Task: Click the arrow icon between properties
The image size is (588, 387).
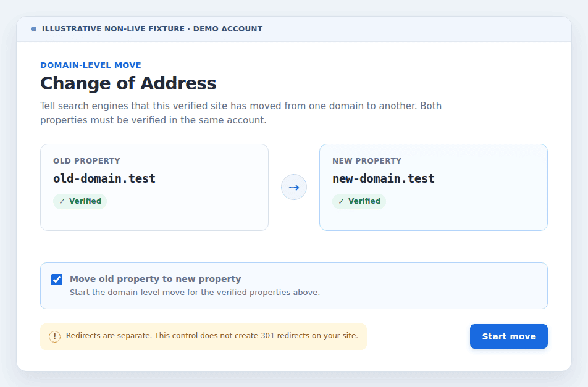Action: click(x=294, y=187)
